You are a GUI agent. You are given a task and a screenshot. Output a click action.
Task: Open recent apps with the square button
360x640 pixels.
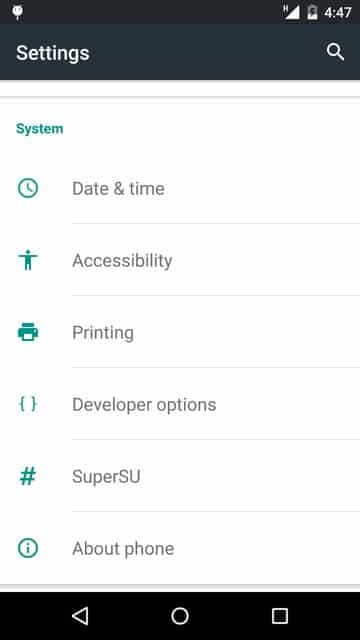pyautogui.click(x=280, y=616)
